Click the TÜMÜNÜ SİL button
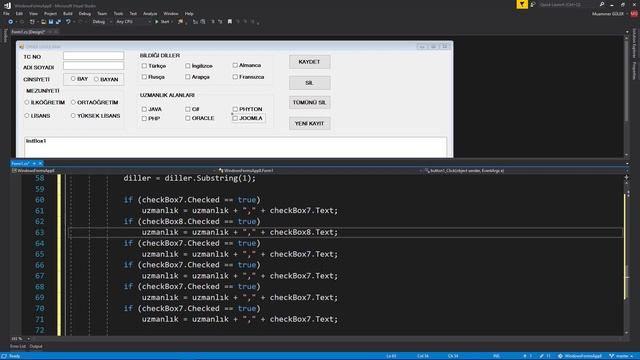The height and width of the screenshot is (360, 640). tap(309, 102)
